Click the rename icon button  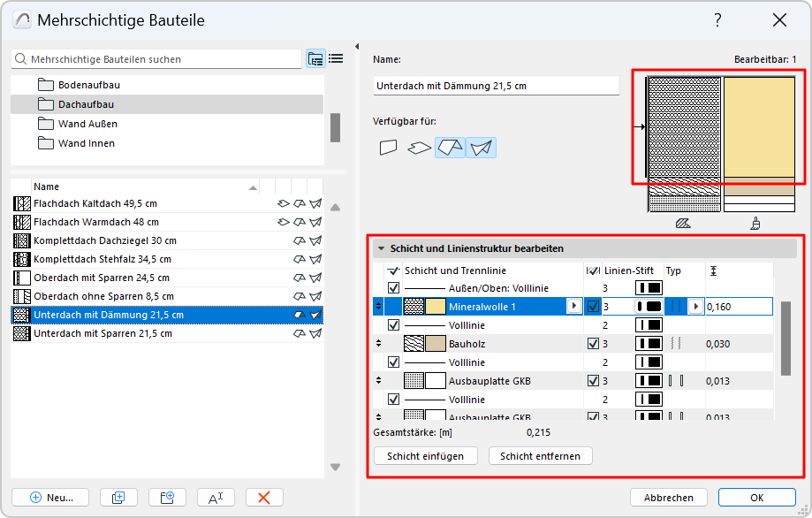pyautogui.click(x=216, y=498)
